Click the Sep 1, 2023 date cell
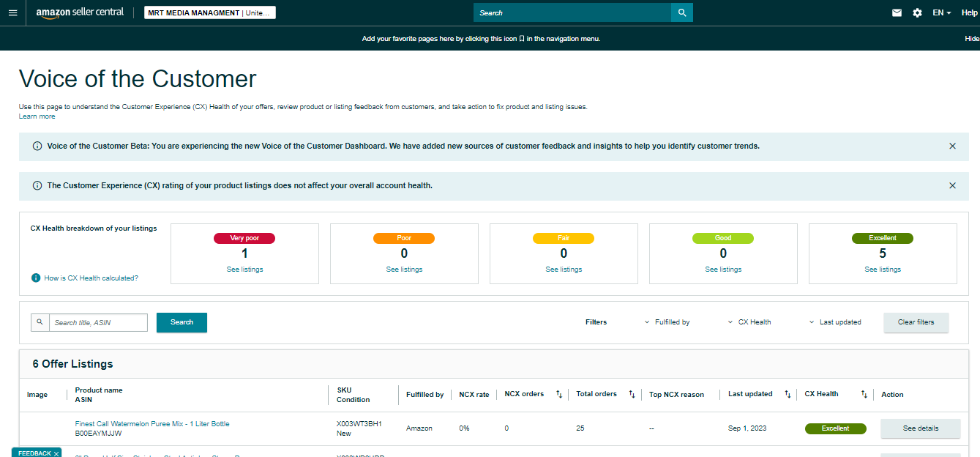This screenshot has width=980, height=457. tap(747, 428)
